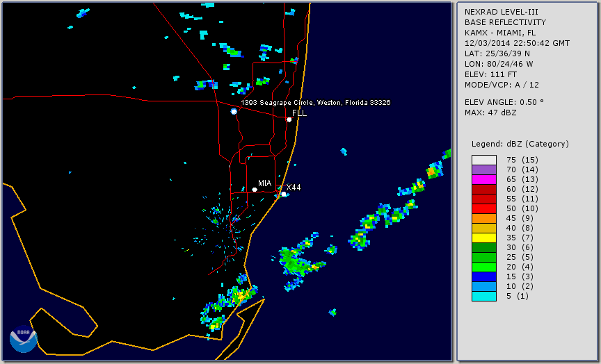Pick the 20 dBZ bright green swatch
The height and width of the screenshot is (364, 601).
point(483,267)
